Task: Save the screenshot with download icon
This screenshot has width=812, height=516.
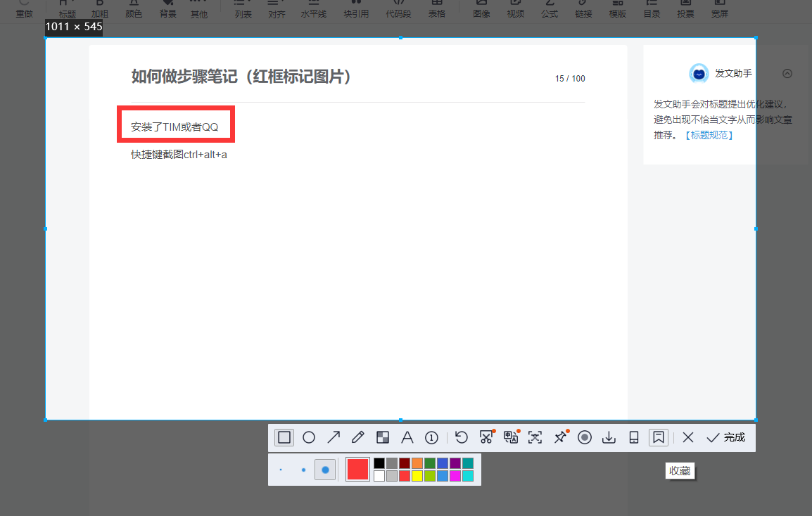Action: (x=609, y=437)
